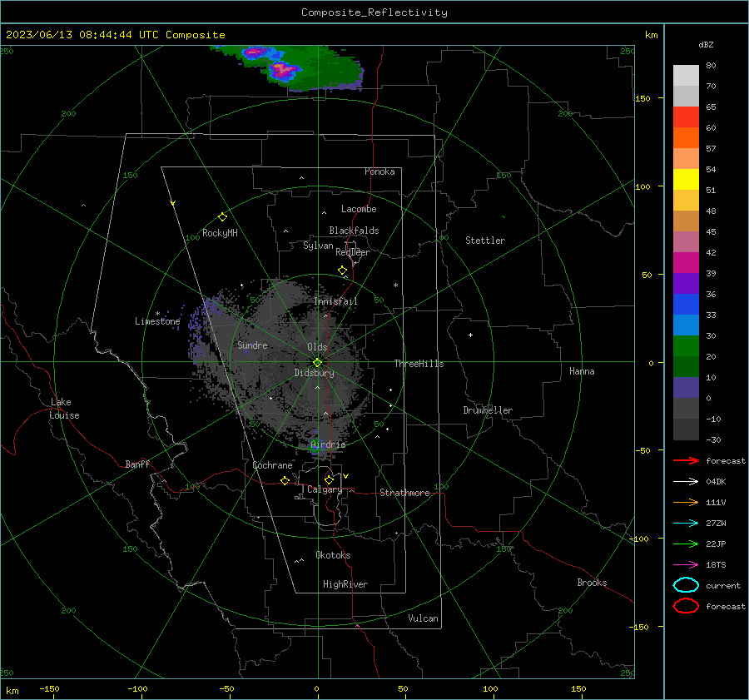Image resolution: width=749 pixels, height=700 pixels.
Task: Click the orange 111V arrow icon
Action: coord(686,502)
